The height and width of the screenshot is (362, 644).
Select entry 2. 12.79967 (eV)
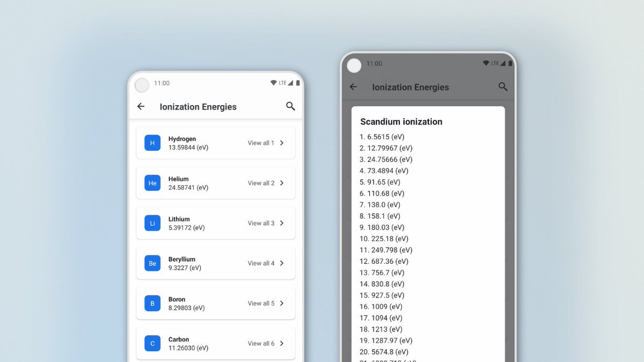tap(386, 148)
